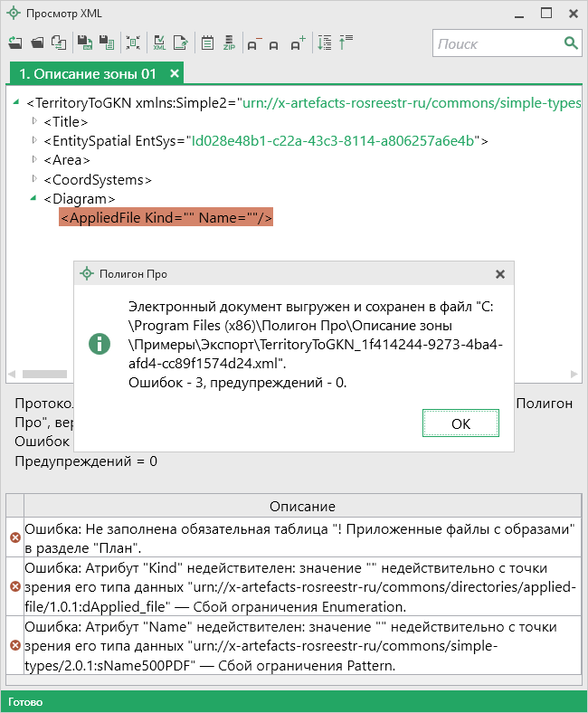Viewport: 588px width, 713px height.
Task: Expand the EntitySpatial node
Action: (34, 140)
